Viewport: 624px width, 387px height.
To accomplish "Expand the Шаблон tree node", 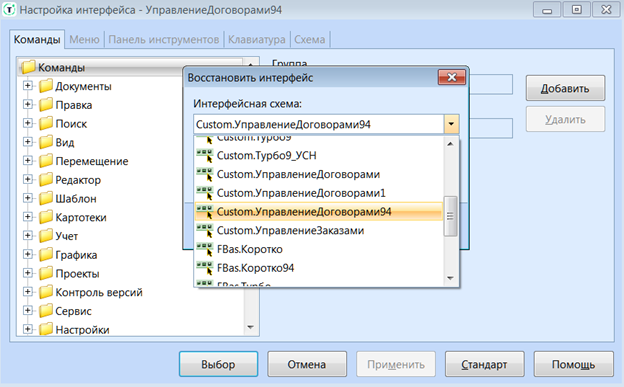I will (27, 198).
